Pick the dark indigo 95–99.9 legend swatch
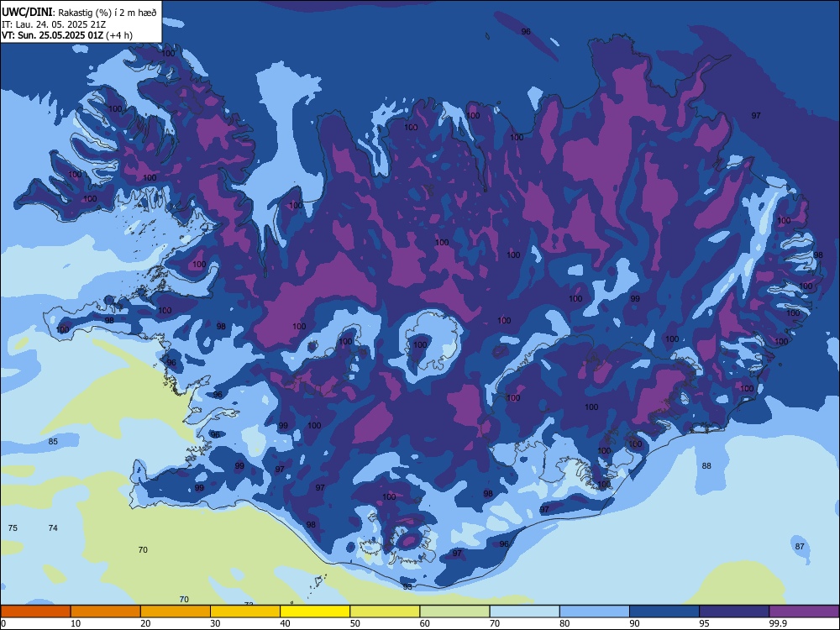The image size is (840, 630). click(x=734, y=612)
